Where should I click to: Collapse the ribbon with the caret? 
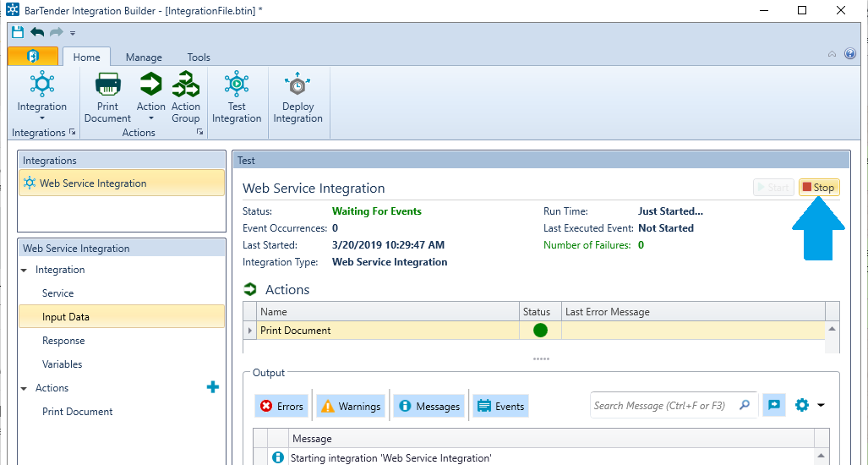coord(832,54)
